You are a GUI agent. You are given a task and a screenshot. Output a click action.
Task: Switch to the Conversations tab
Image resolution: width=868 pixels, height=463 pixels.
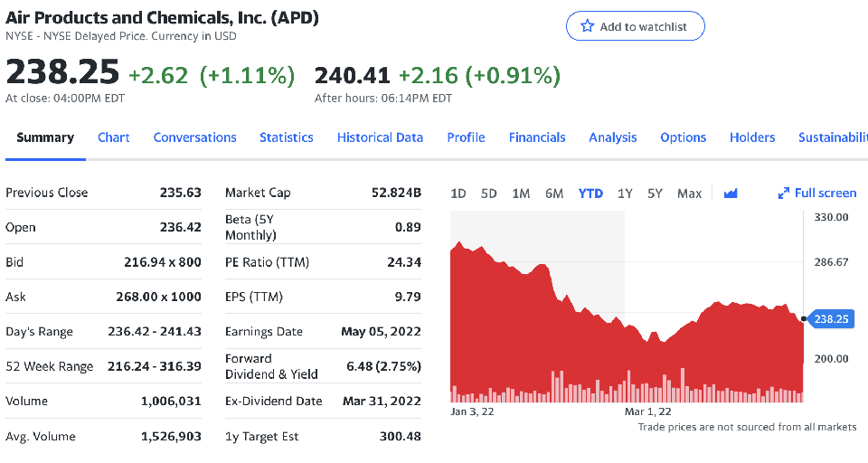(x=194, y=137)
